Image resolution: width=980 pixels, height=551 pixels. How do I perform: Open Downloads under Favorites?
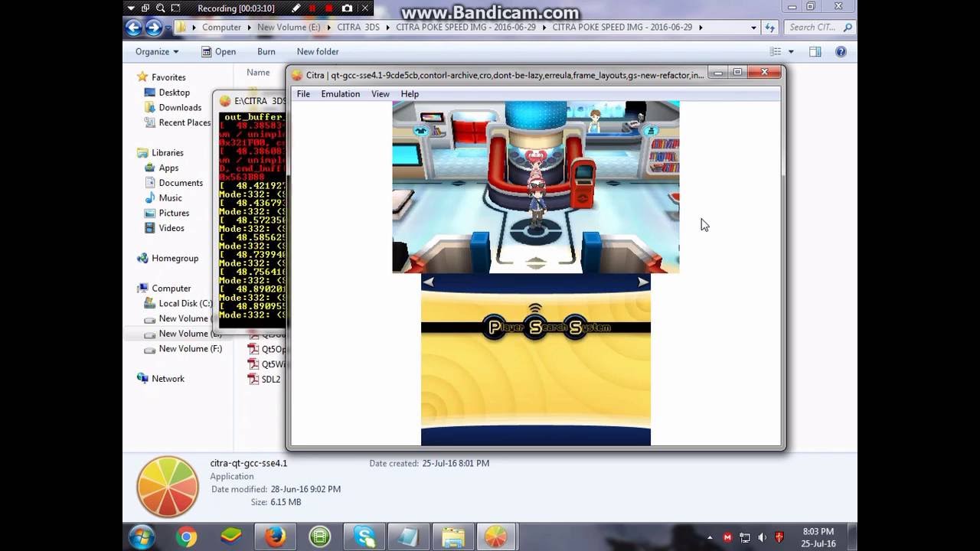(x=180, y=108)
